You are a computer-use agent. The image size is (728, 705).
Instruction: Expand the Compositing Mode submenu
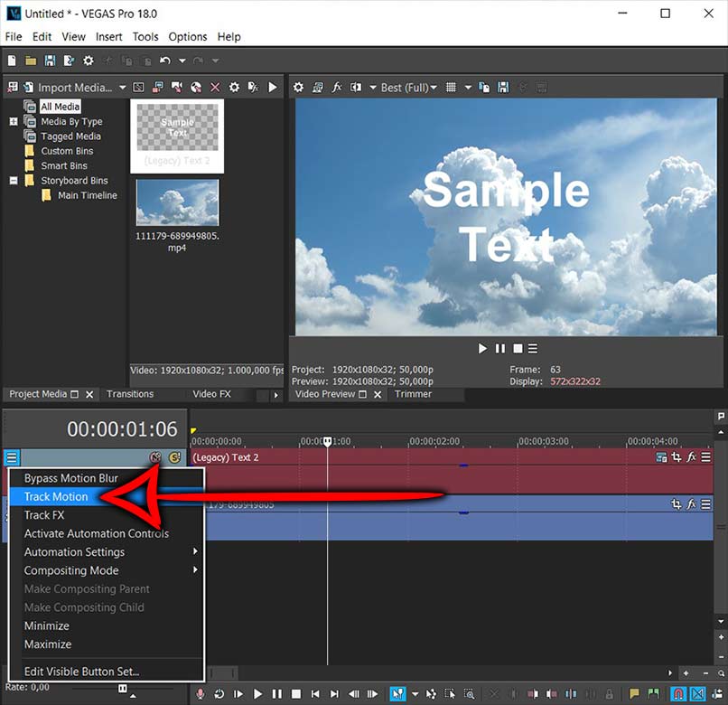pyautogui.click(x=107, y=570)
